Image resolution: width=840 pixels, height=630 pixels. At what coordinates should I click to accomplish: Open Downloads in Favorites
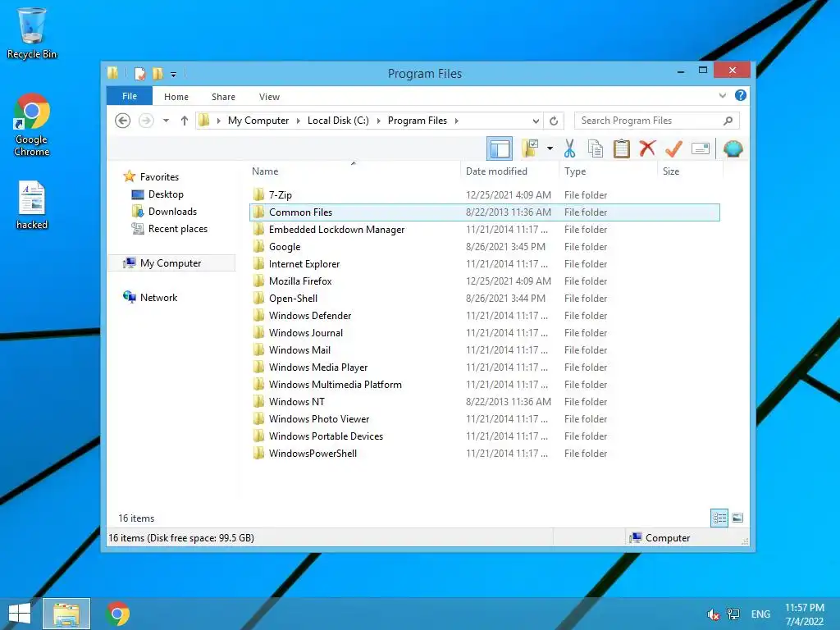[x=172, y=212]
